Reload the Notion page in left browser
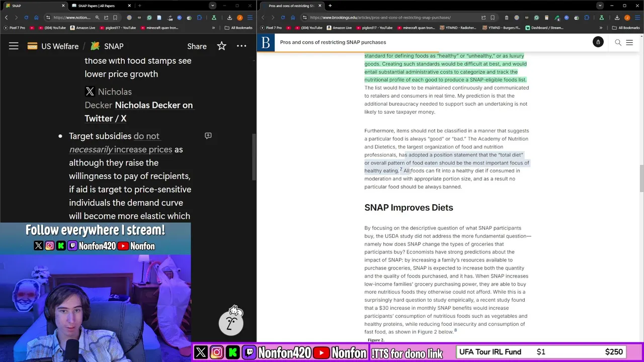 point(26,18)
